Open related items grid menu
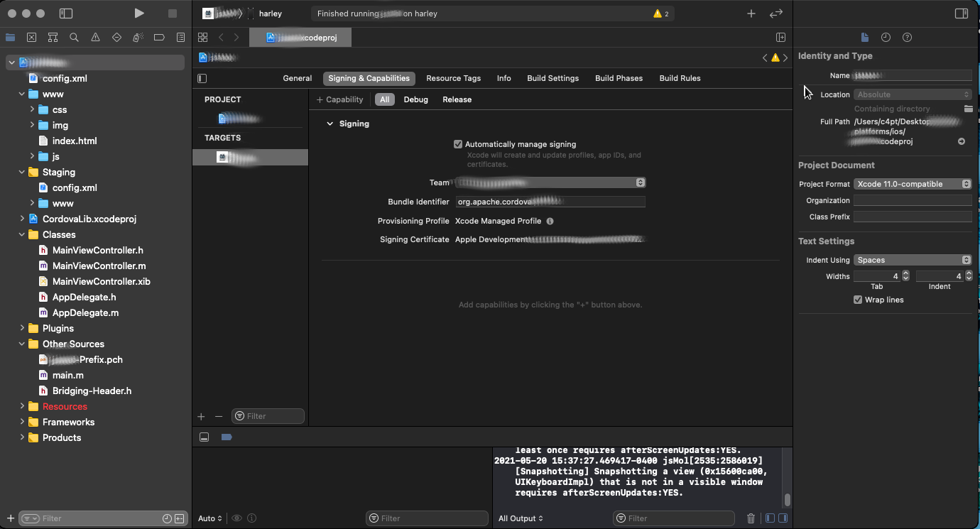 (x=203, y=37)
